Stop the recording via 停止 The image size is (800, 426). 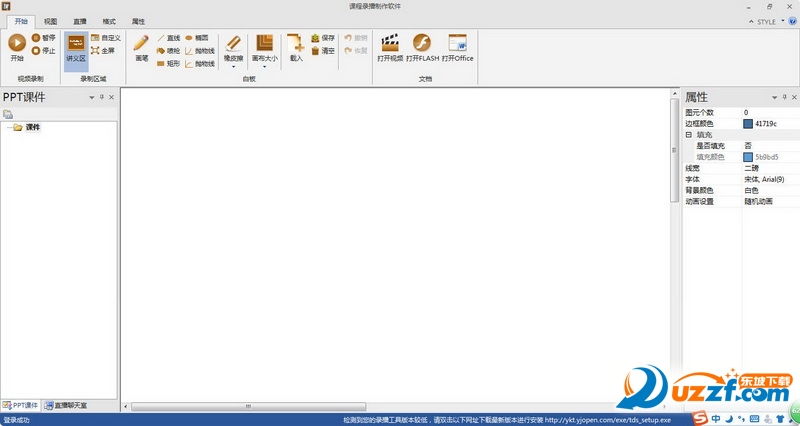coord(43,51)
